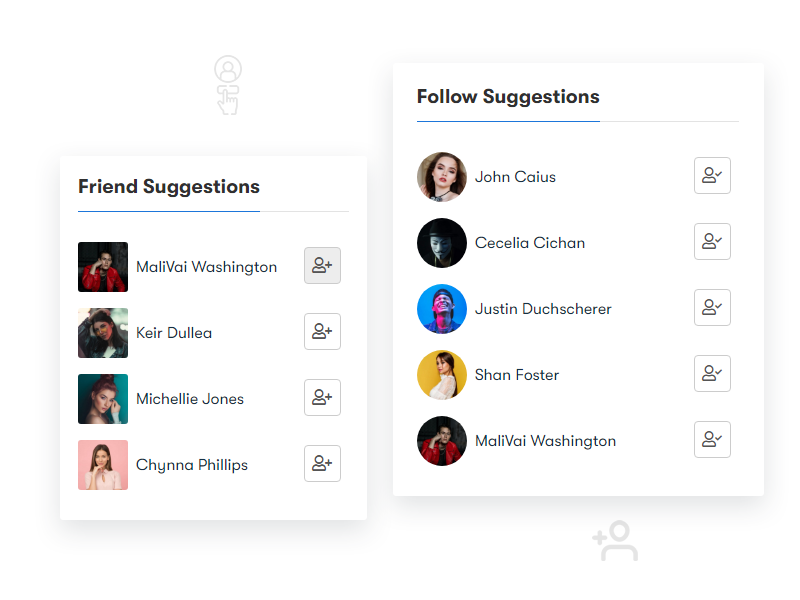Open Michellie Jones's teal profile photo
This screenshot has height=600, width=800.
[x=103, y=398]
